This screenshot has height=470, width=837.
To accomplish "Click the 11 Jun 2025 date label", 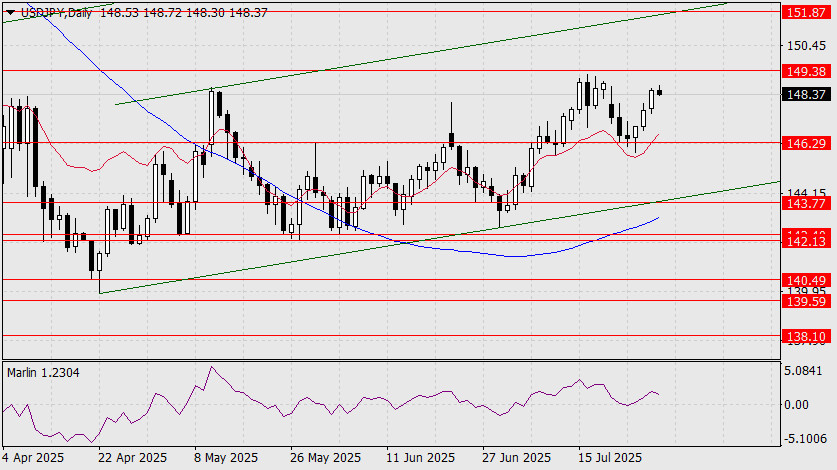I will (x=421, y=458).
